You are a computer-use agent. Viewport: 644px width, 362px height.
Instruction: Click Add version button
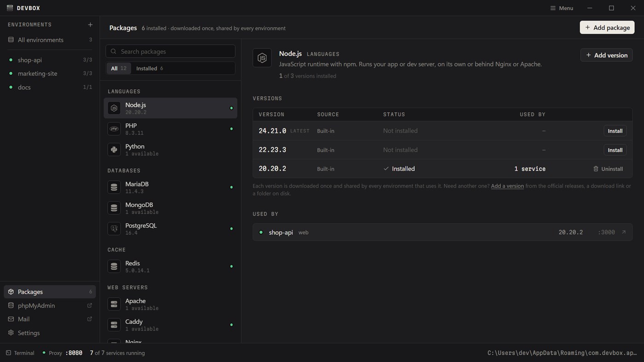606,55
